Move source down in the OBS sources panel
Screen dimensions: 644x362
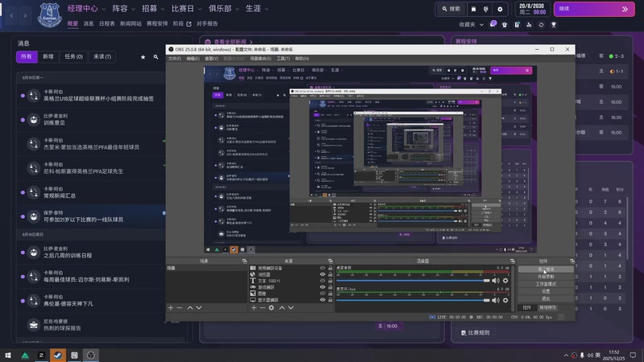291,307
